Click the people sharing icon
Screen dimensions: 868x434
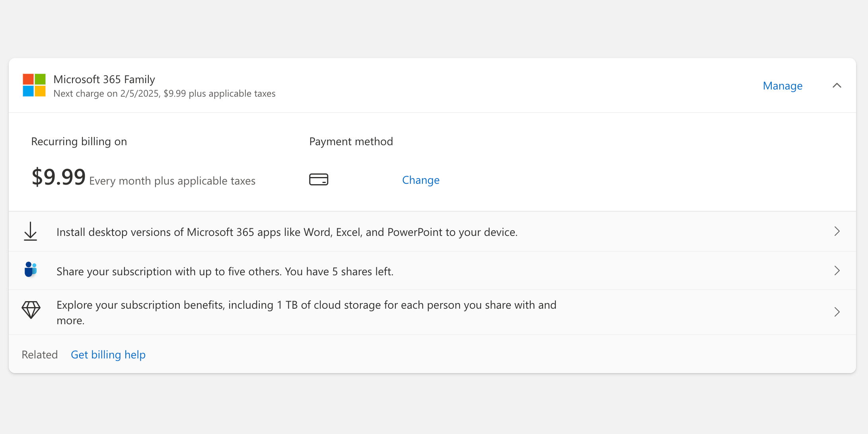31,270
